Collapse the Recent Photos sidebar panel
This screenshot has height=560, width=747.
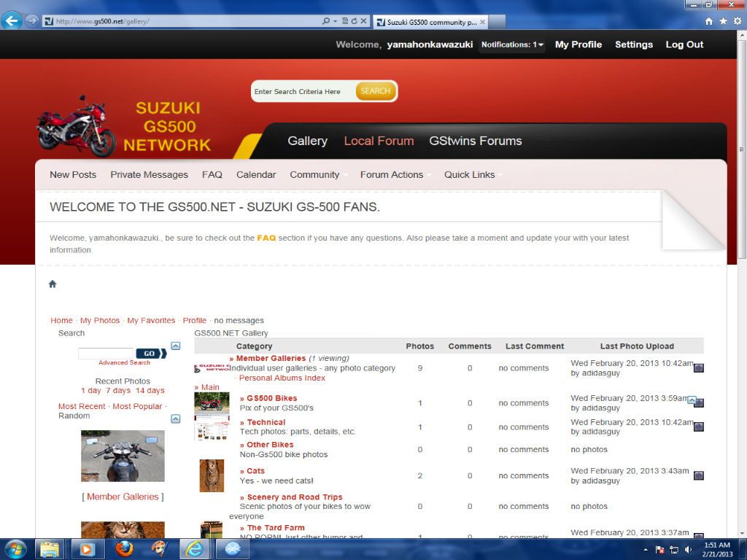[175, 419]
